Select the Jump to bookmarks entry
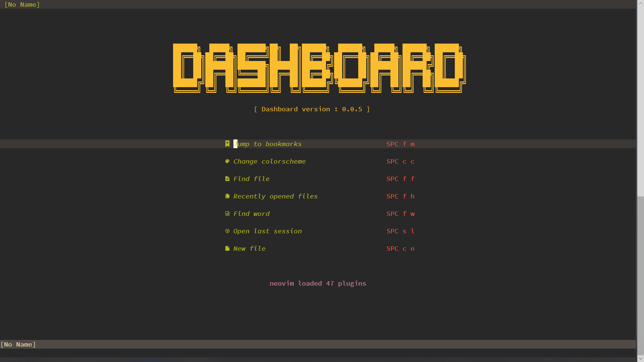 267,144
